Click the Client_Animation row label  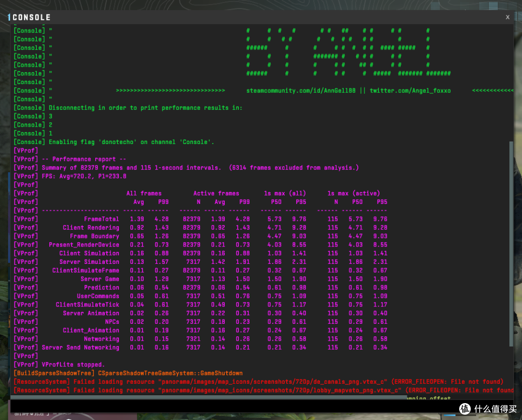[x=91, y=331]
